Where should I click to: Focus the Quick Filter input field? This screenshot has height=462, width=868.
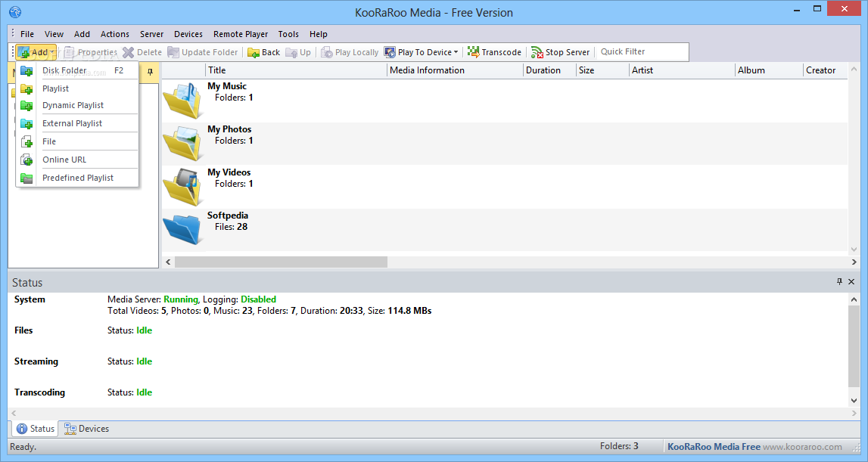[x=642, y=52]
